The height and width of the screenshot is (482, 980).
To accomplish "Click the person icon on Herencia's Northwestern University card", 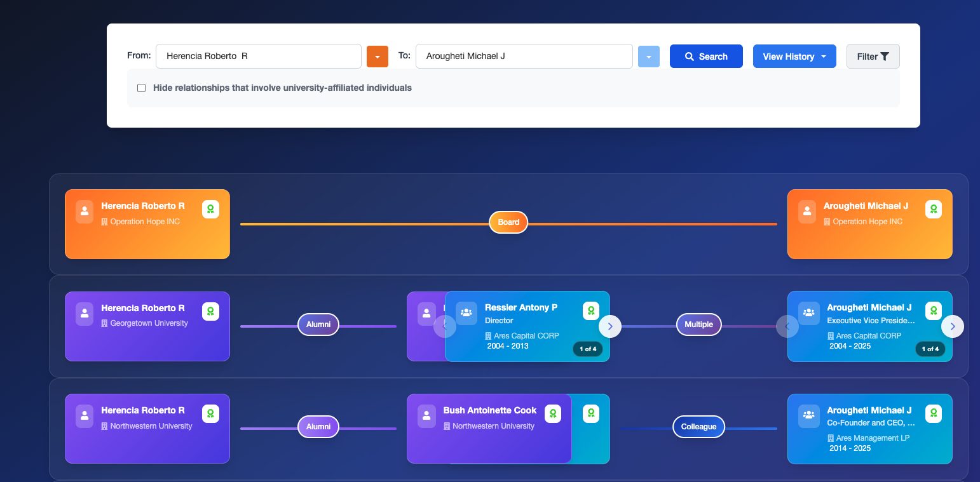I will coord(85,417).
